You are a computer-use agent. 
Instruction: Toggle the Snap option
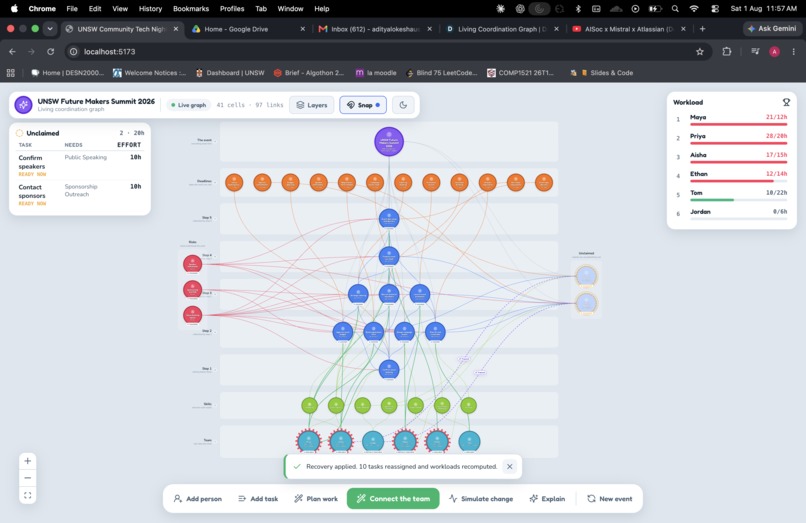[363, 105]
